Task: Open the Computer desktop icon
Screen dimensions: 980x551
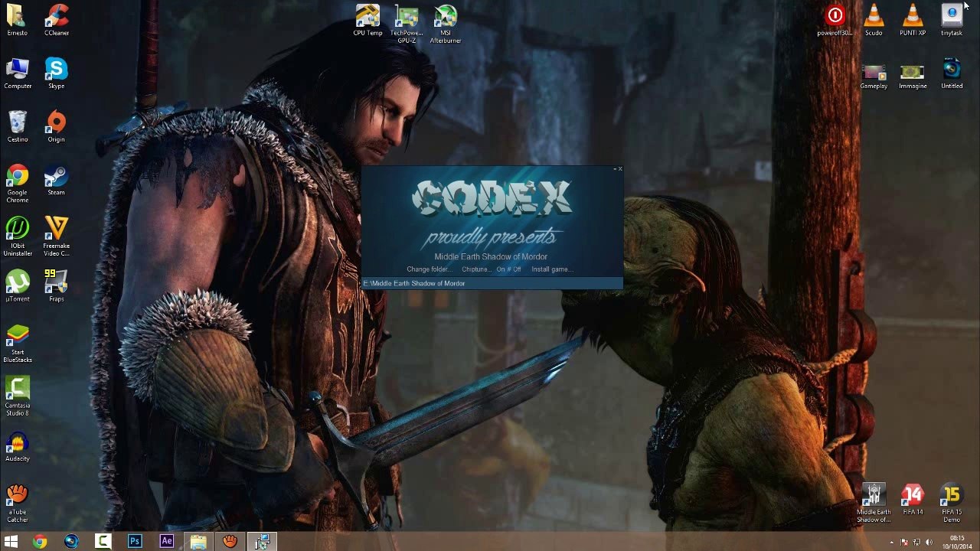Action: [x=18, y=73]
